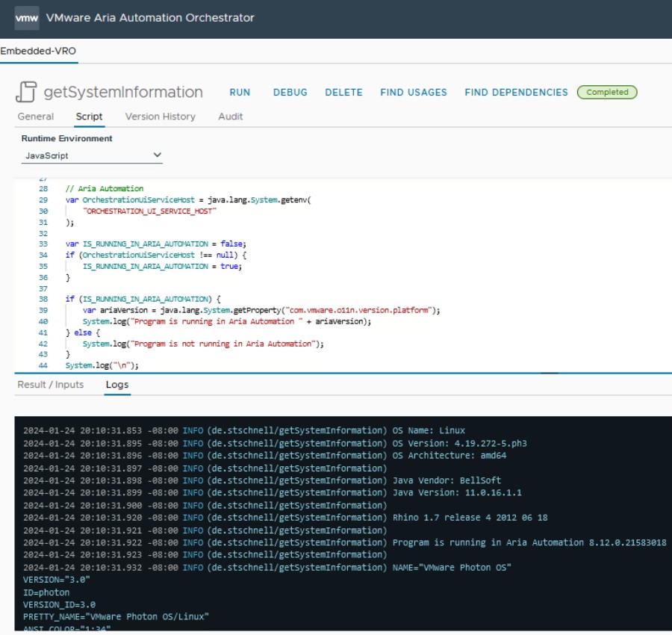
Task: Click log entry 'Program is running in Aria Automation 8.12.0'
Action: click(x=345, y=542)
